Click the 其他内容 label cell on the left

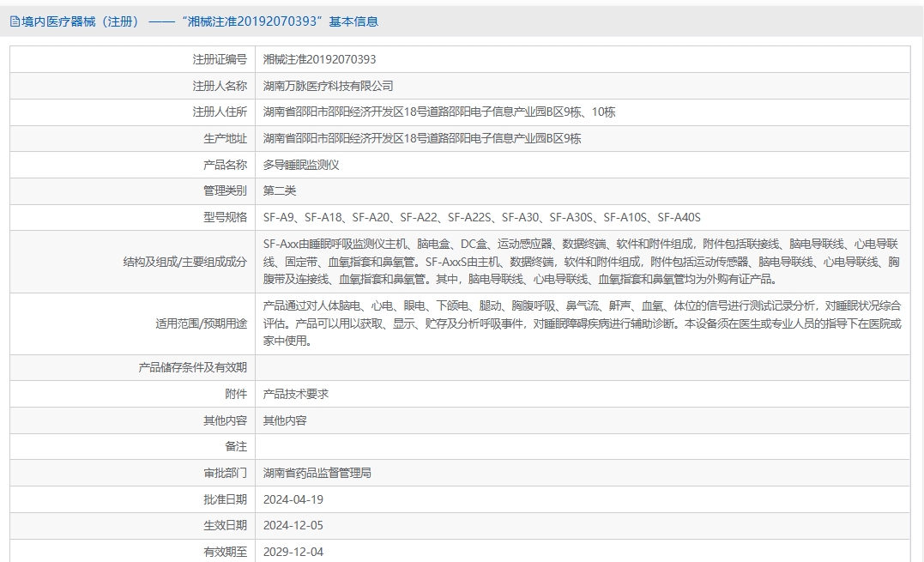tap(133, 420)
